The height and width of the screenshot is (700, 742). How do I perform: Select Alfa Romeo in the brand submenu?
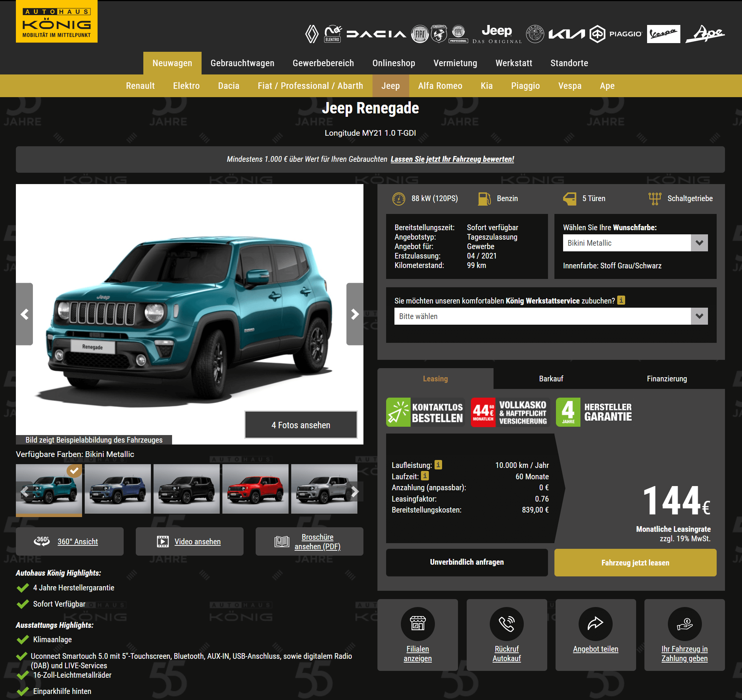(x=440, y=86)
